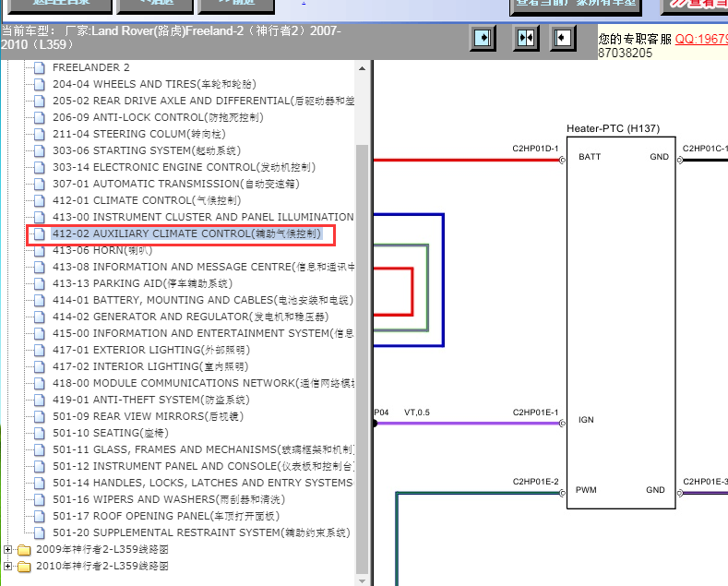Select 412-02 AUXILIARY CLIMATE CONTROL entry

186,233
